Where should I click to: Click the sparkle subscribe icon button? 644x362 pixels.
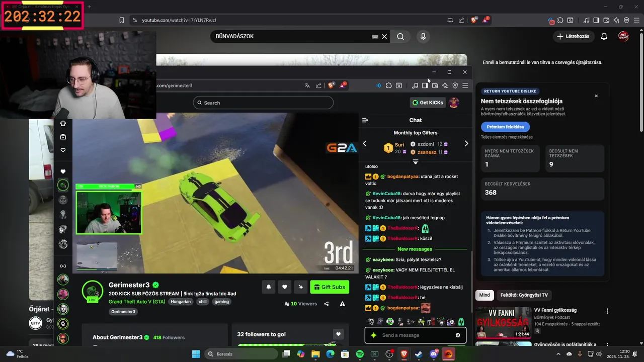point(301,287)
